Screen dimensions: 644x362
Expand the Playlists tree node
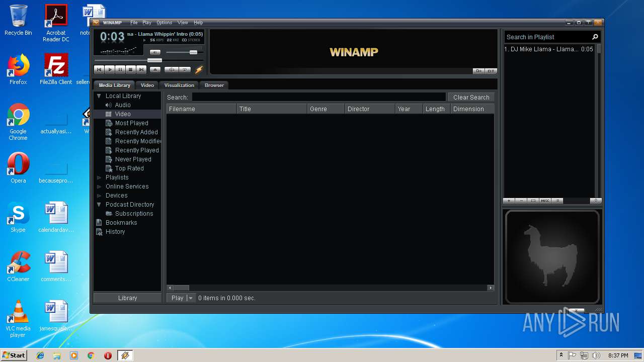(x=99, y=177)
